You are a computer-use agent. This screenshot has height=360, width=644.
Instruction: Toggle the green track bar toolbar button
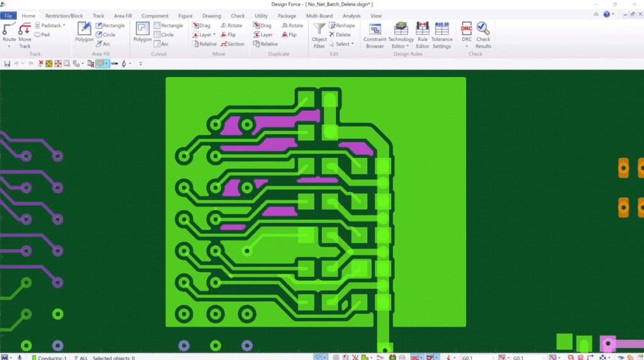coord(114,64)
